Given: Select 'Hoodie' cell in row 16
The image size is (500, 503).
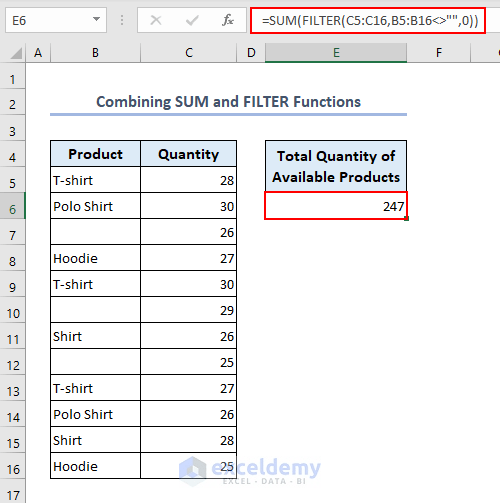Looking at the screenshot, I should point(95,466).
